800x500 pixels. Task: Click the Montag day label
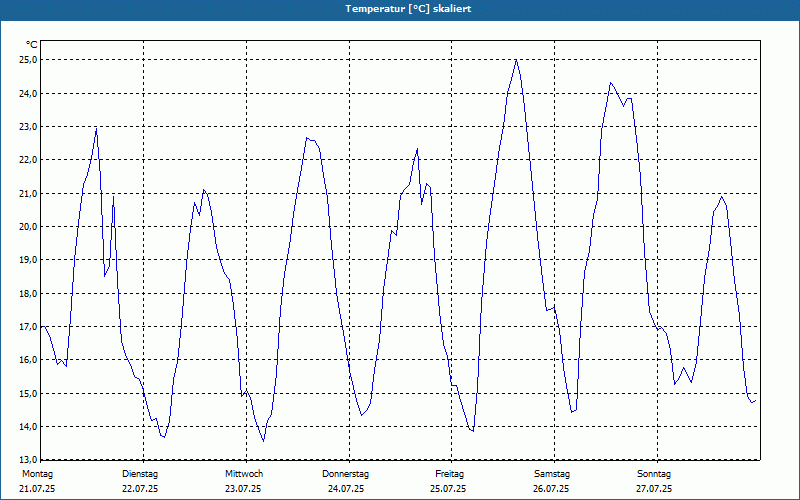(37, 474)
